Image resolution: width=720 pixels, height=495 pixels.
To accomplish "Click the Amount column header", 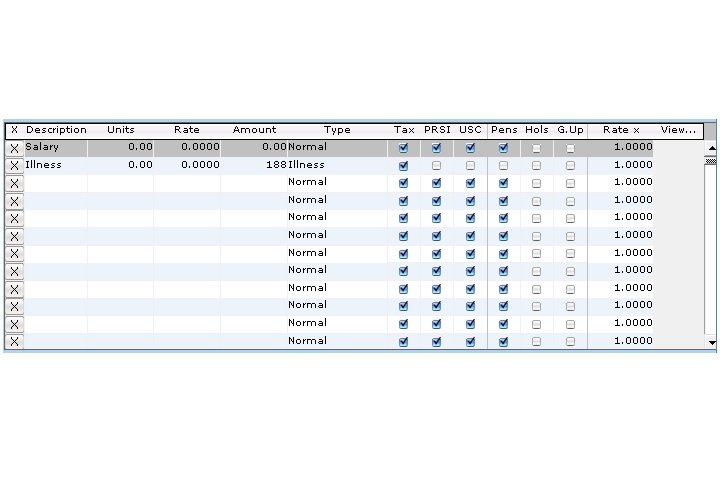I will 254,130.
